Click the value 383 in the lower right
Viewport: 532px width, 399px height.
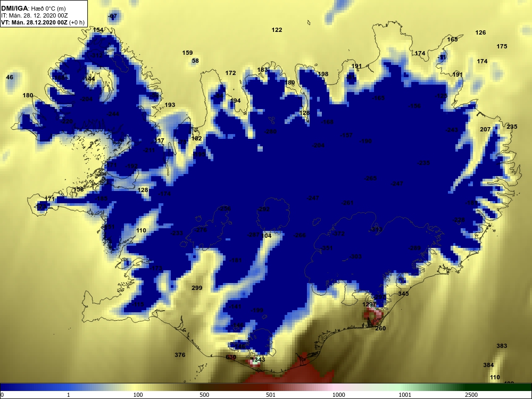(x=502, y=346)
